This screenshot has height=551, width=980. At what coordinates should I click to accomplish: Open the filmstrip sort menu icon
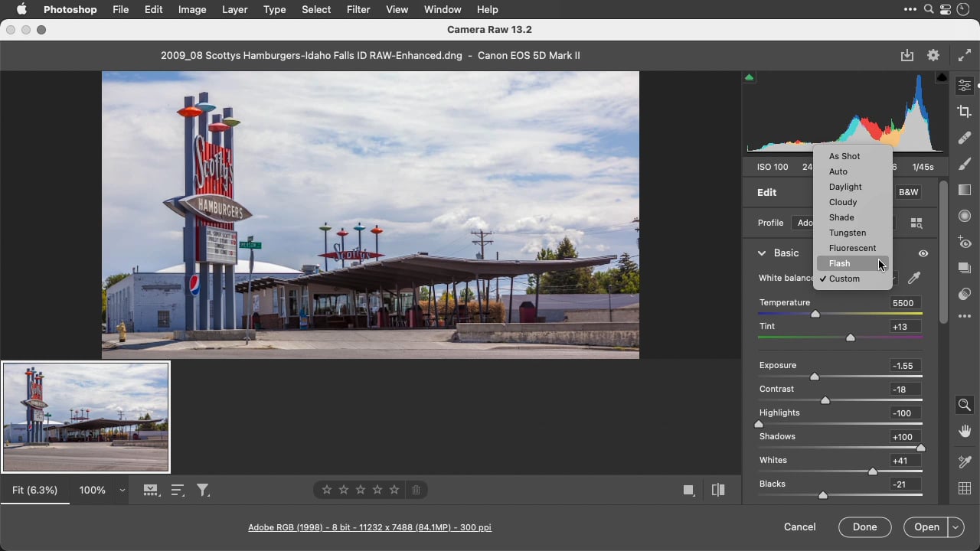click(x=178, y=490)
